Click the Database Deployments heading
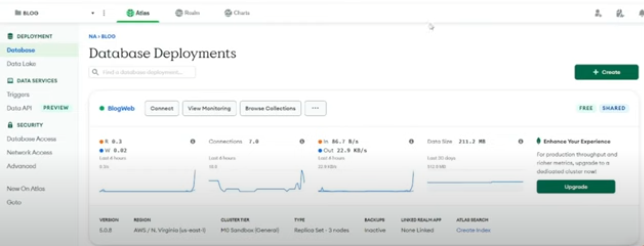This screenshot has height=246, width=644. coord(162,53)
